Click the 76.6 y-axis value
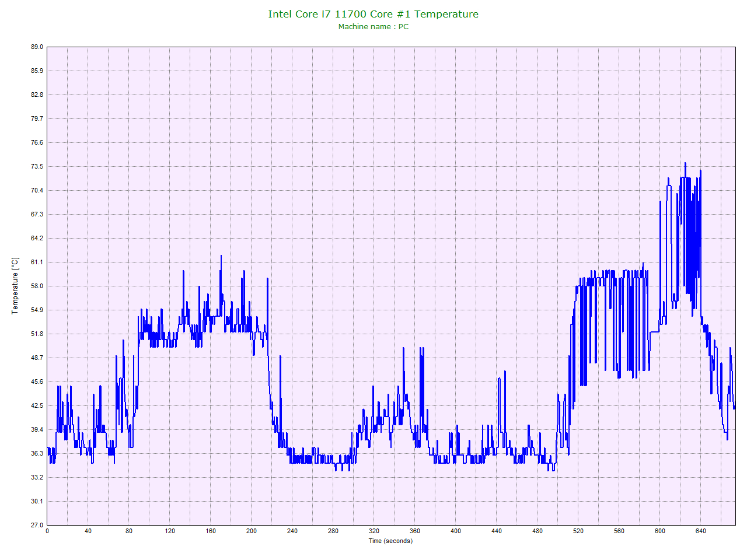The height and width of the screenshot is (560, 747). point(37,142)
